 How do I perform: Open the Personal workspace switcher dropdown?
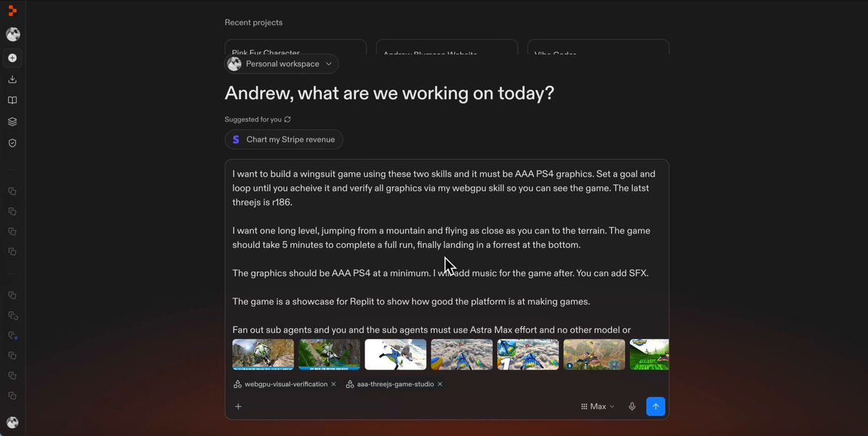[x=281, y=64]
